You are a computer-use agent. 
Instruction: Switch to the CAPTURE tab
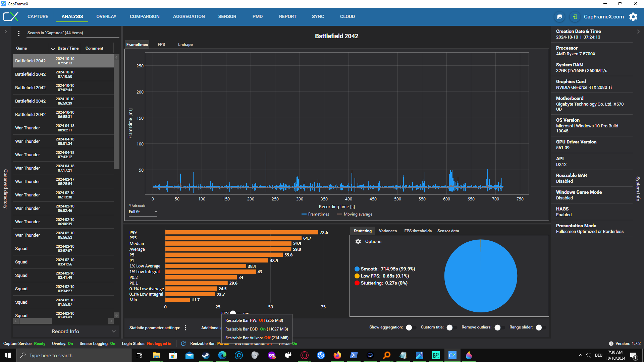38,16
